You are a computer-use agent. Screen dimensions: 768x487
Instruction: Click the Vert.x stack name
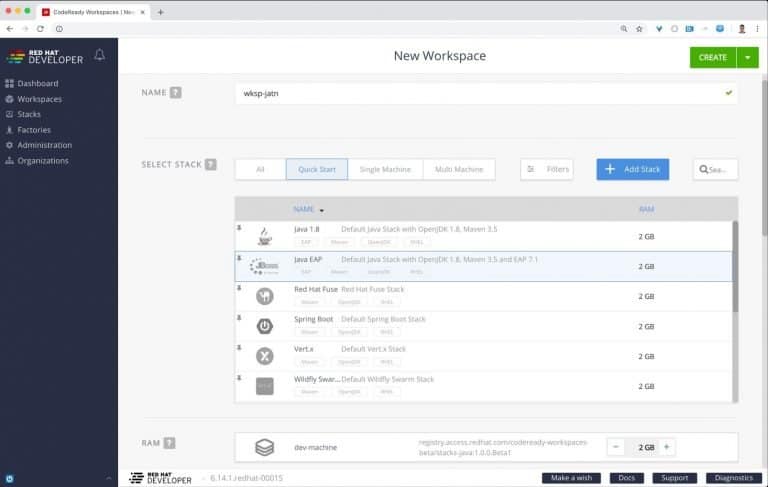tap(304, 349)
